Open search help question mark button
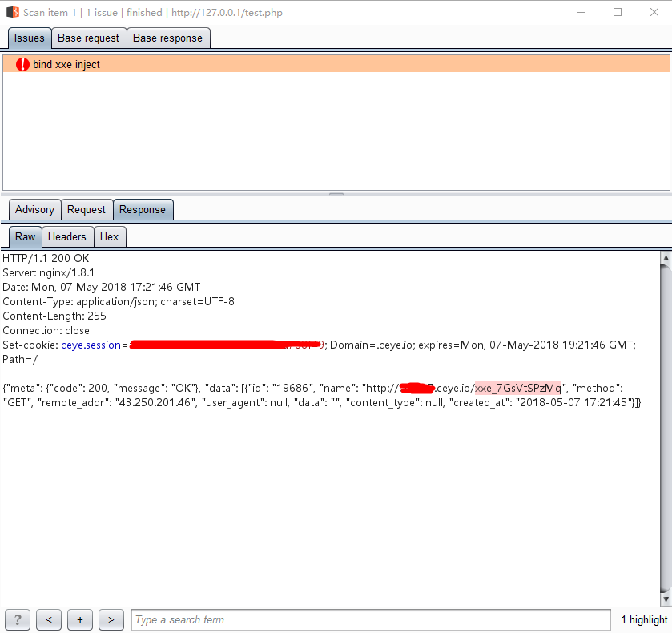 [17, 619]
